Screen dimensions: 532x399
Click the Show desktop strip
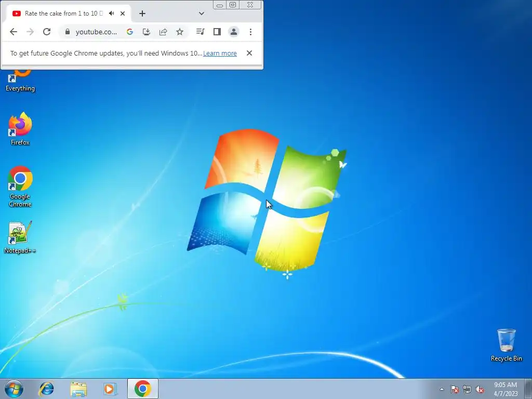tap(528, 389)
